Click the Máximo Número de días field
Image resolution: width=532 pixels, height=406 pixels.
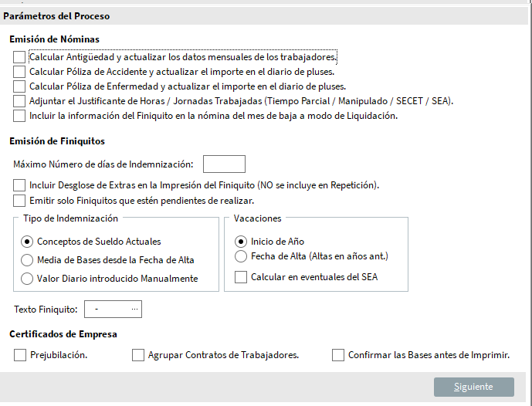pyautogui.click(x=224, y=164)
